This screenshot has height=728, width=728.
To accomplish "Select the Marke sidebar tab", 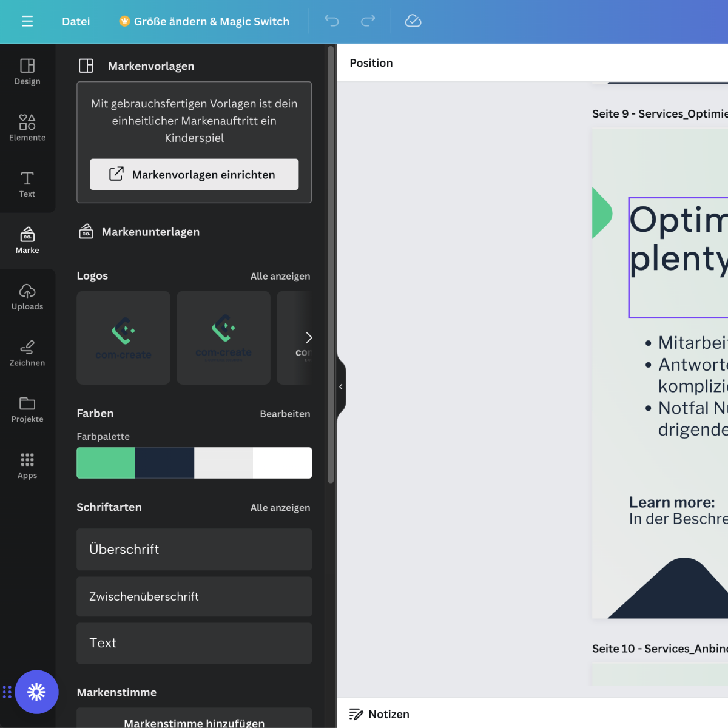I will pyautogui.click(x=27, y=241).
